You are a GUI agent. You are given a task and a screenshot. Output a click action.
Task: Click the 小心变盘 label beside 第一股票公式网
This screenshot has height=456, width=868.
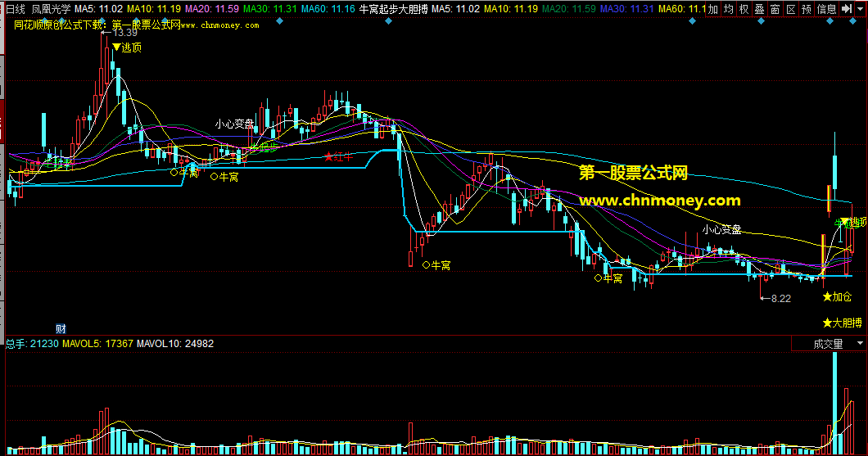[722, 230]
